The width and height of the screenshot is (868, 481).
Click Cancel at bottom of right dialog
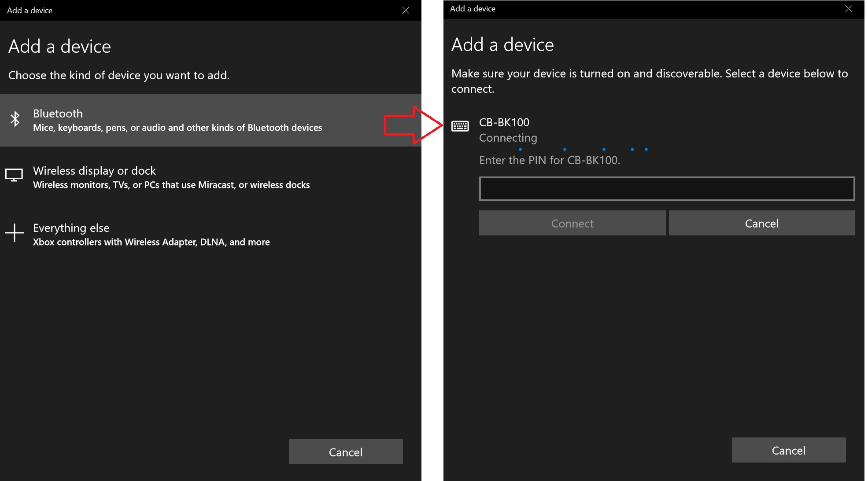788,450
